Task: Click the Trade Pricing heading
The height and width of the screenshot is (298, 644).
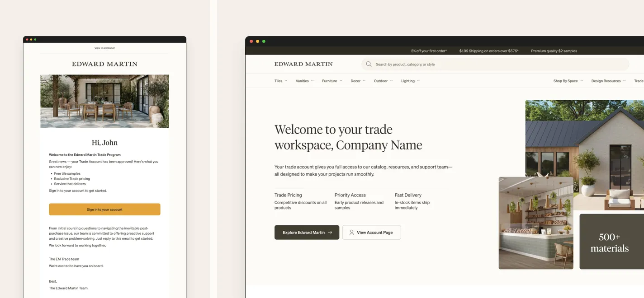Action: tap(288, 195)
